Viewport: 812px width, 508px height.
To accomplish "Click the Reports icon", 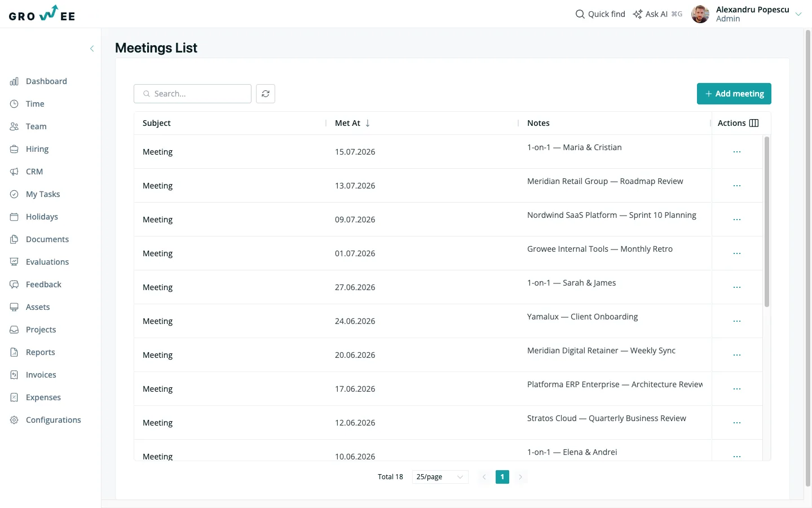I will (x=14, y=352).
